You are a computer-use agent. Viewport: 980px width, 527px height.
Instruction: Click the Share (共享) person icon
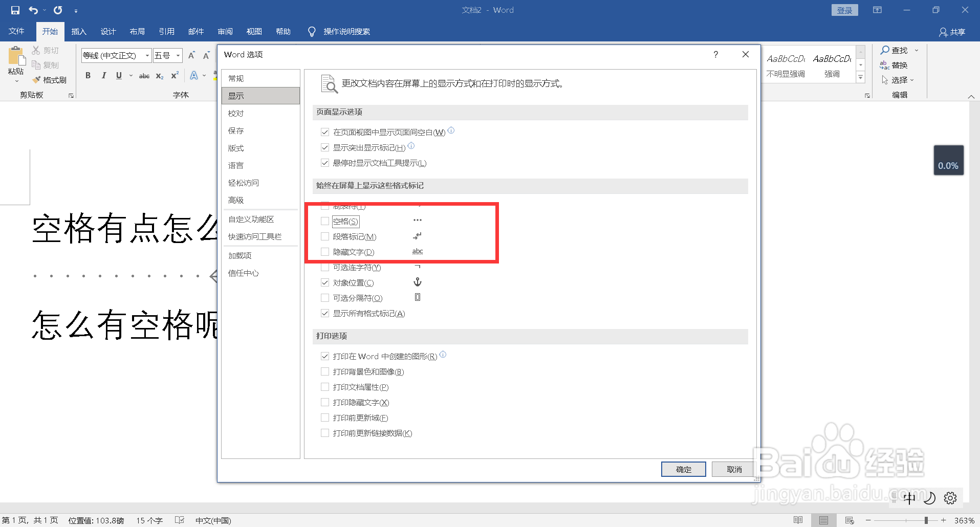943,32
